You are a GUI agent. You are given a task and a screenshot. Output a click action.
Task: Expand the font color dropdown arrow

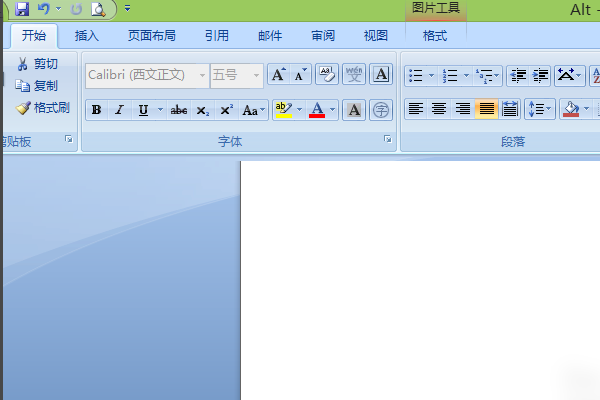333,110
